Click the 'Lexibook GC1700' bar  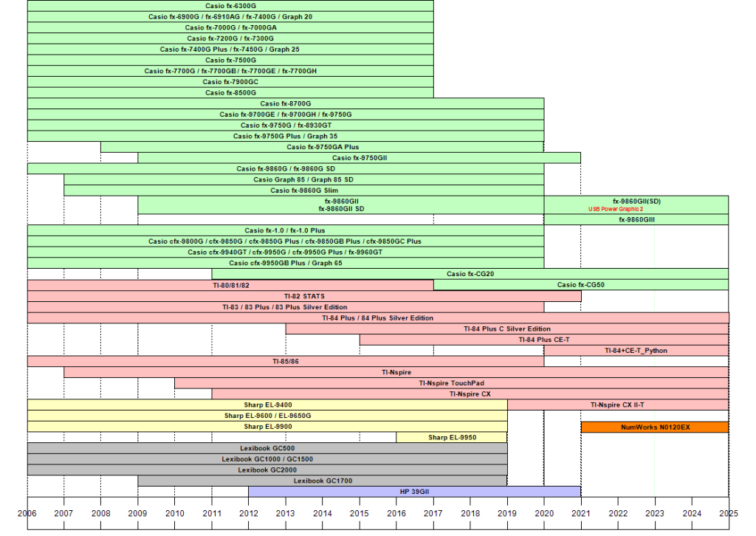click(323, 481)
